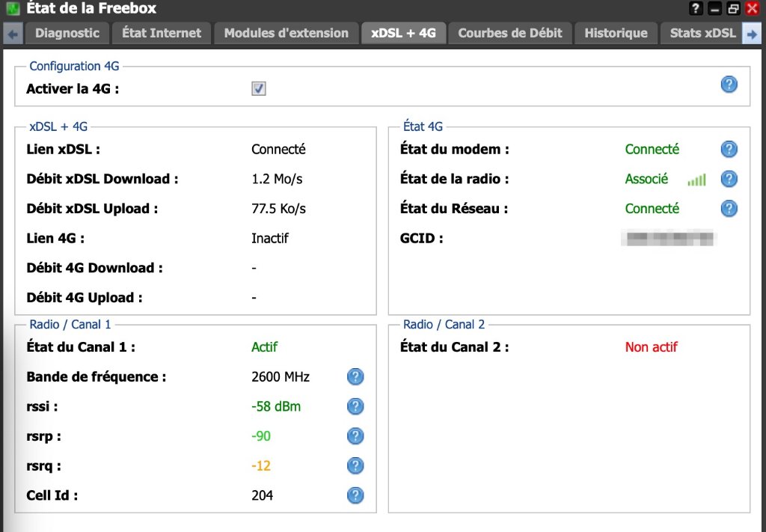Switch to the Diagnostic tab
The width and height of the screenshot is (766, 532).
tap(67, 33)
